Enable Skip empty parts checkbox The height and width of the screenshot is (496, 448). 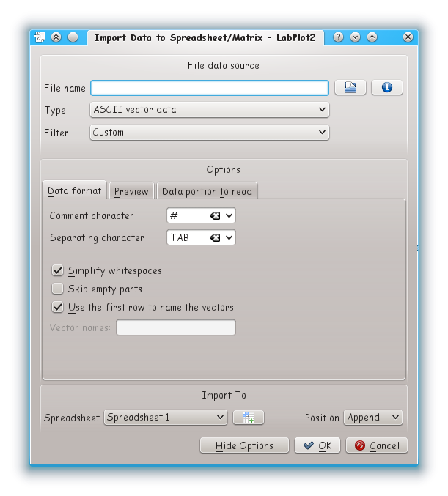[58, 289]
